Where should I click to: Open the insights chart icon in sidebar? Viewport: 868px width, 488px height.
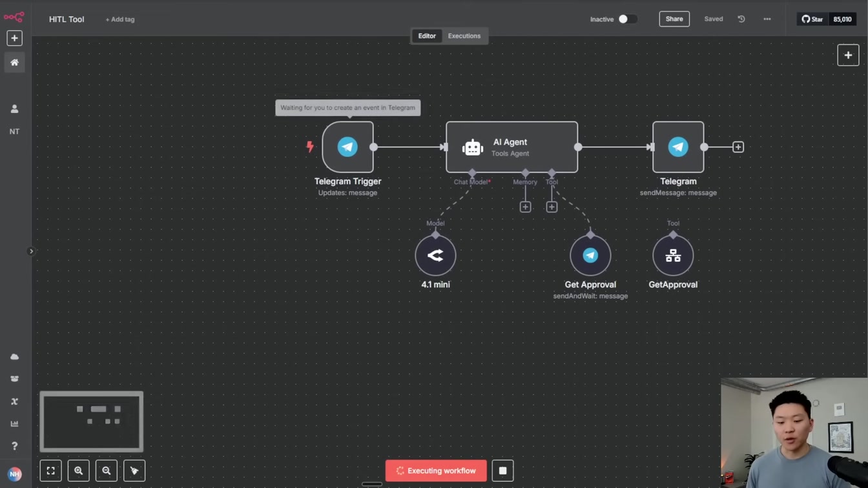pyautogui.click(x=14, y=424)
